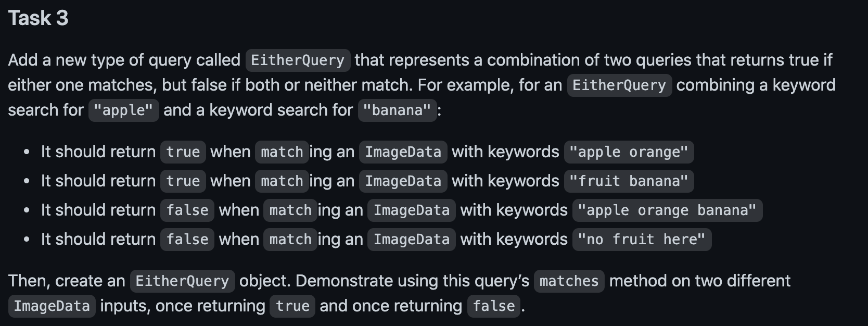Click the match code in first bullet
This screenshot has height=326, width=868.
(x=282, y=152)
